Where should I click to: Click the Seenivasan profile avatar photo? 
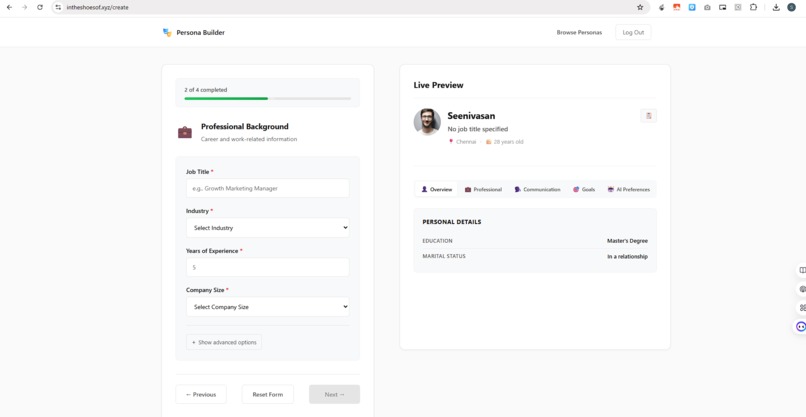coord(427,122)
